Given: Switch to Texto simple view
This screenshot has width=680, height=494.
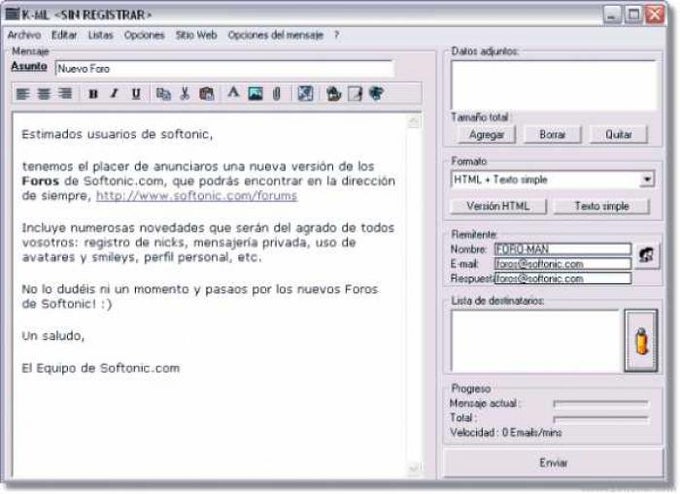Looking at the screenshot, I should coord(602,206).
